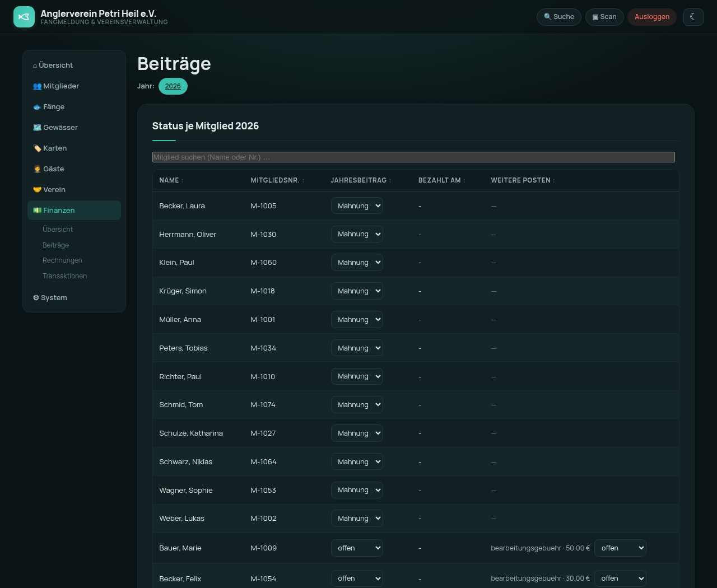
Task: Select Finanzen in the sidebar
Action: pyautogui.click(x=74, y=211)
